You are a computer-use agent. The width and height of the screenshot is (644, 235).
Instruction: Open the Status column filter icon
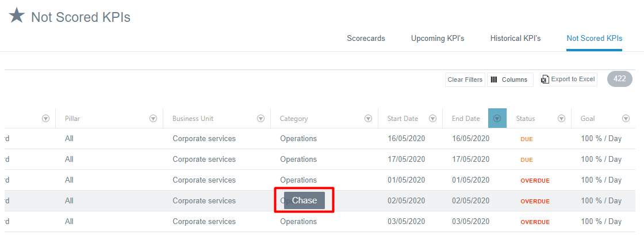click(561, 119)
